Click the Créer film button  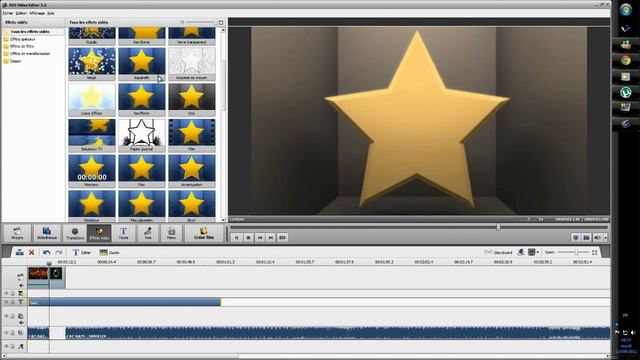(204, 233)
